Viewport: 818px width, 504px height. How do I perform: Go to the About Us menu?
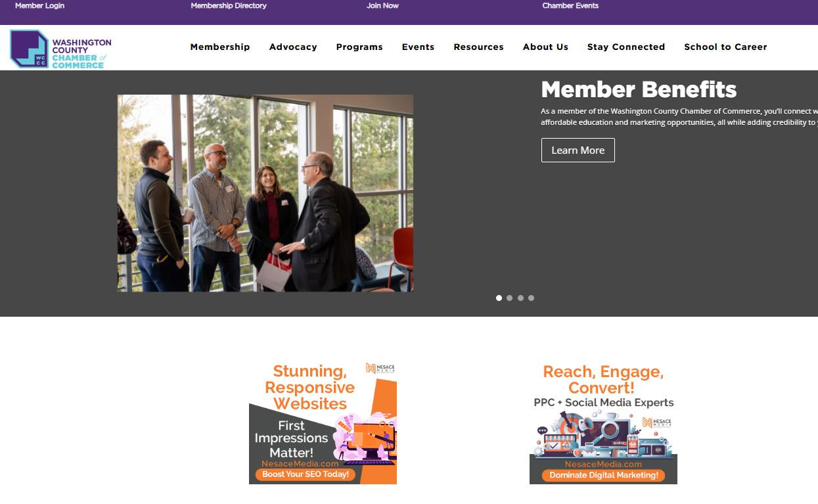click(545, 47)
